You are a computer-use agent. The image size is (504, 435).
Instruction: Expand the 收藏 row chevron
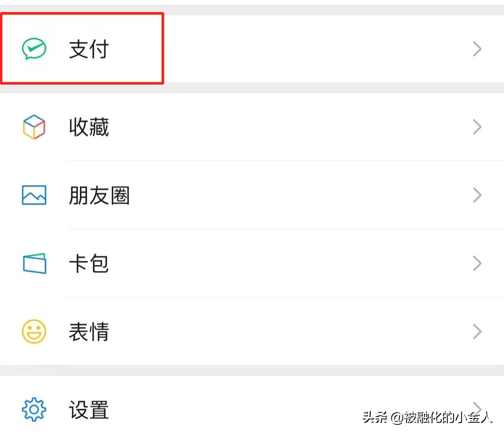pos(477,127)
